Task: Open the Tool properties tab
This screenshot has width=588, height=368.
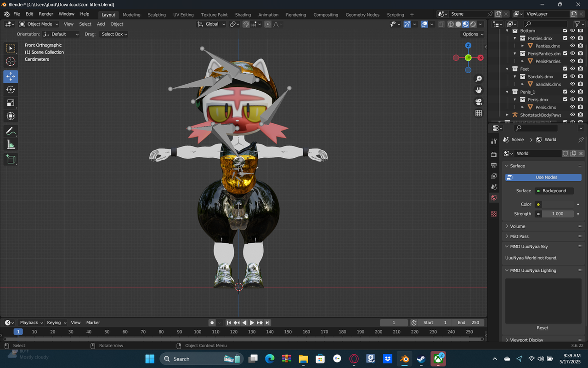Action: coord(494,141)
